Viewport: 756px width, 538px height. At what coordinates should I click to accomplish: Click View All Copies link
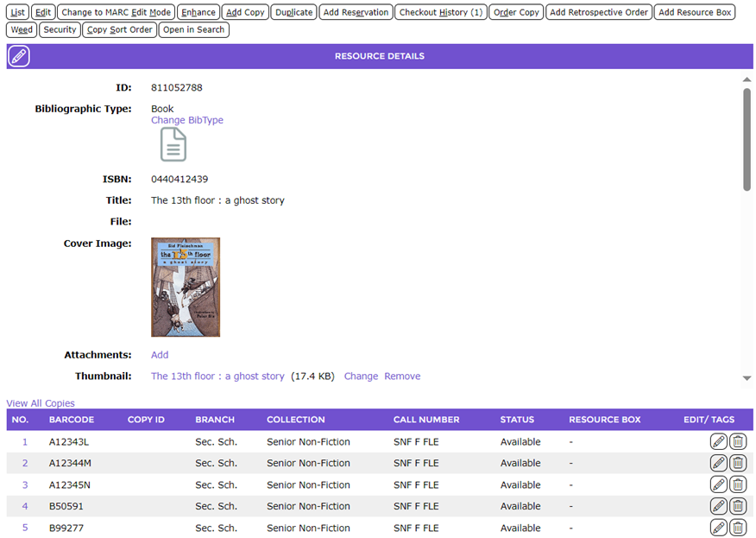(41, 403)
